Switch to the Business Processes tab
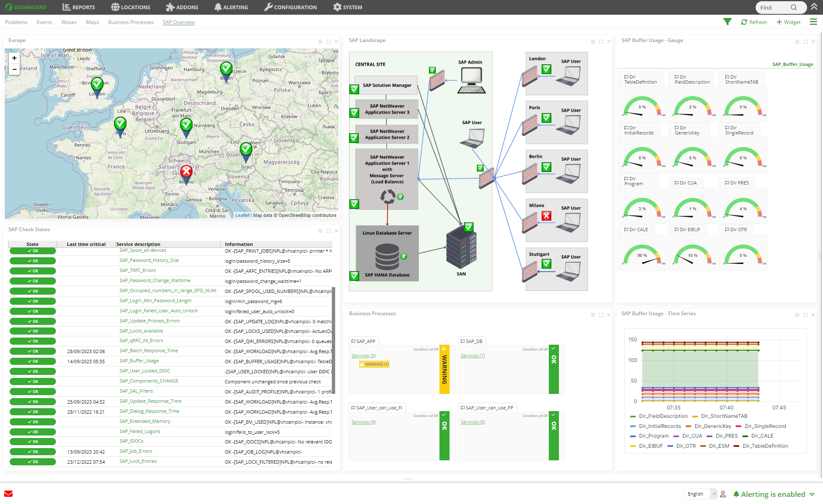Screen dimensions: 823x504 point(130,22)
